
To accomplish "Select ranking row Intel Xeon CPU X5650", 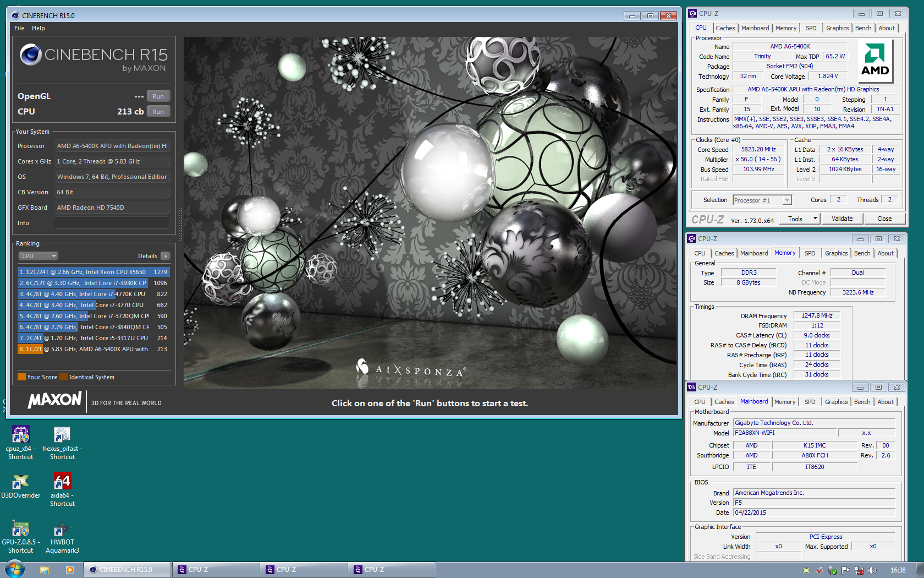I will coord(94,272).
